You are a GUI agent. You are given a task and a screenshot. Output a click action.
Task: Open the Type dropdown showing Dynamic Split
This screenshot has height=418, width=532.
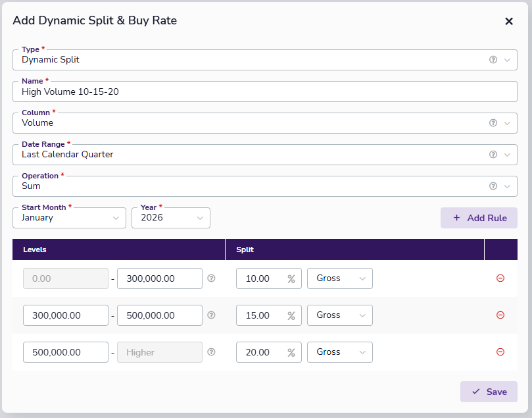(x=256, y=60)
